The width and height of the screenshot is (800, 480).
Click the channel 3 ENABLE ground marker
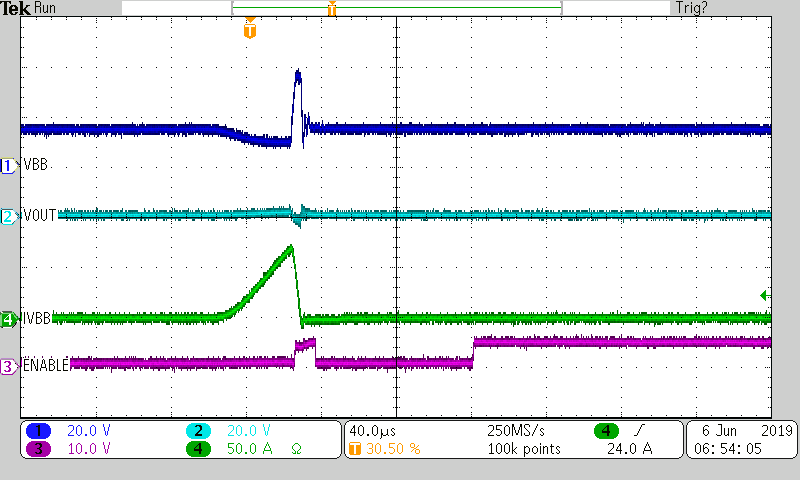[8, 366]
